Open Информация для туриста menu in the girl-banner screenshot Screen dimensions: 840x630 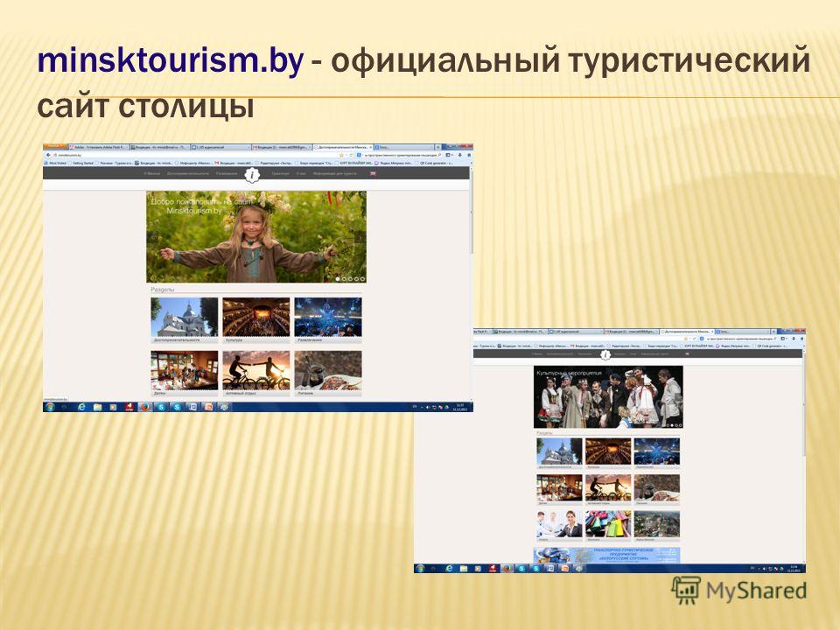click(335, 173)
